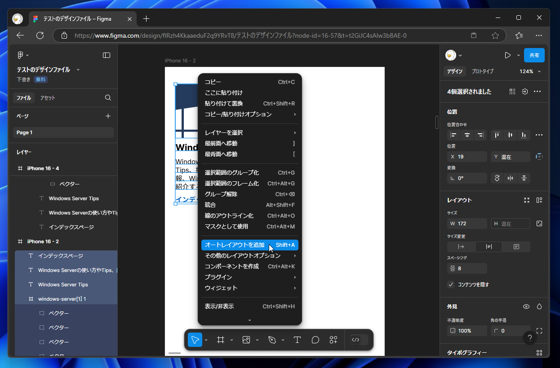Open the user avatar dropdown in right panel

(x=454, y=55)
